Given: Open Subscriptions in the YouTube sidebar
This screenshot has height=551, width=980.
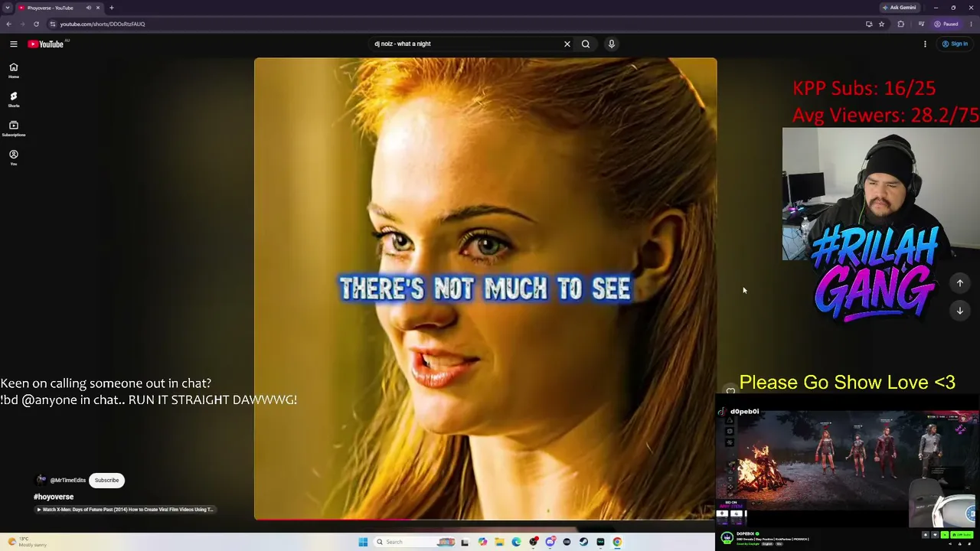Looking at the screenshot, I should point(14,129).
